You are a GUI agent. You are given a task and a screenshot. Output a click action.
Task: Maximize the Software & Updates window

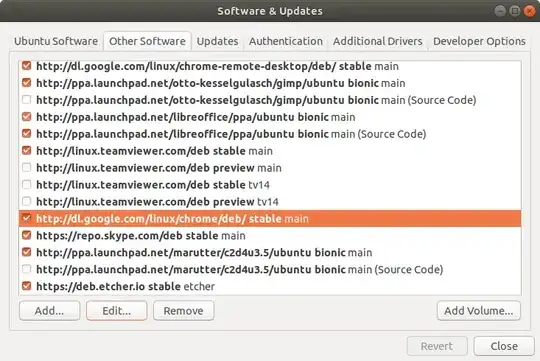click(515, 11)
